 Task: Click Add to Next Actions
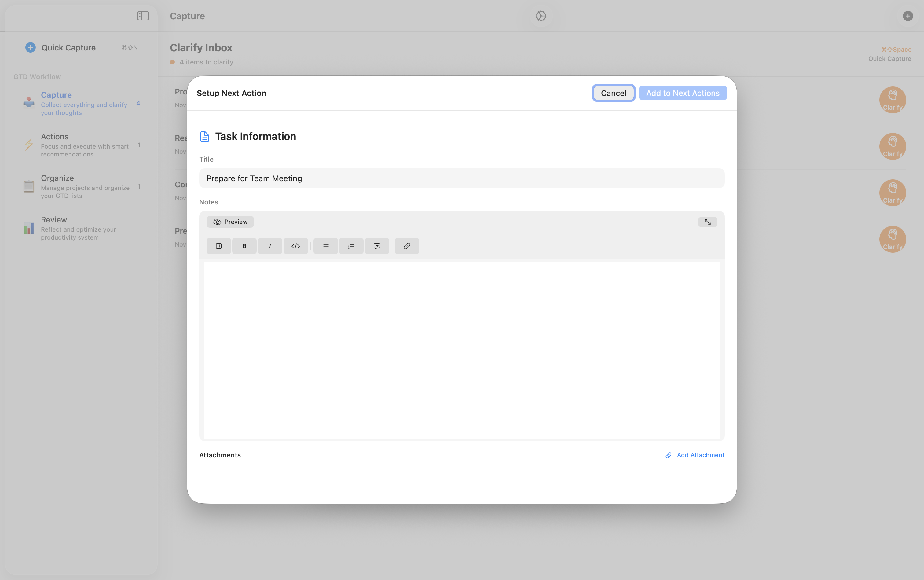click(682, 93)
